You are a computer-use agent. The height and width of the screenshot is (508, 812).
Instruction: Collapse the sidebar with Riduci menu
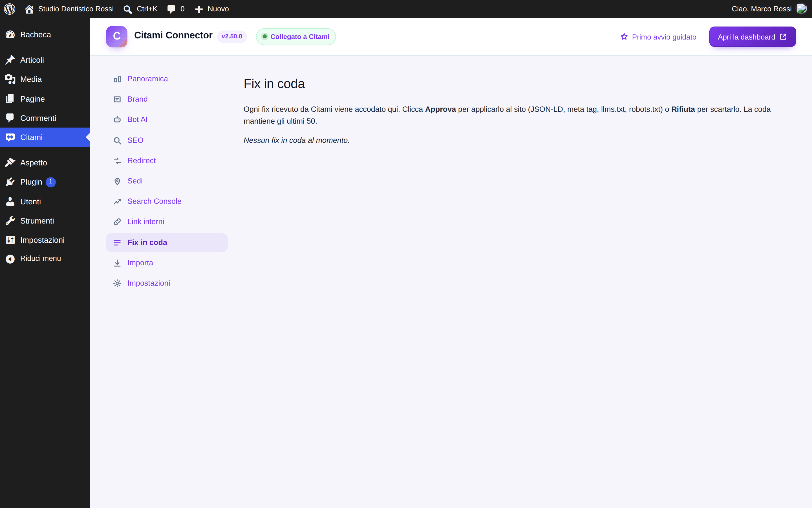click(45, 258)
